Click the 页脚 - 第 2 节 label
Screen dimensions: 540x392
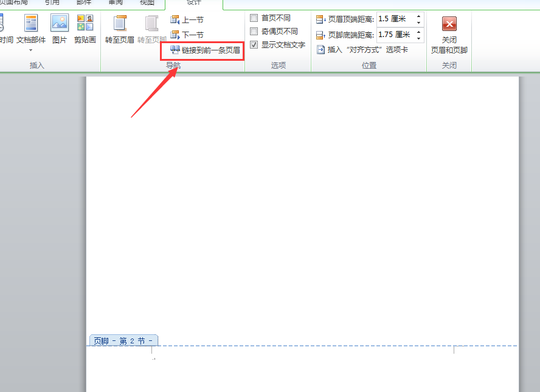[123, 340]
